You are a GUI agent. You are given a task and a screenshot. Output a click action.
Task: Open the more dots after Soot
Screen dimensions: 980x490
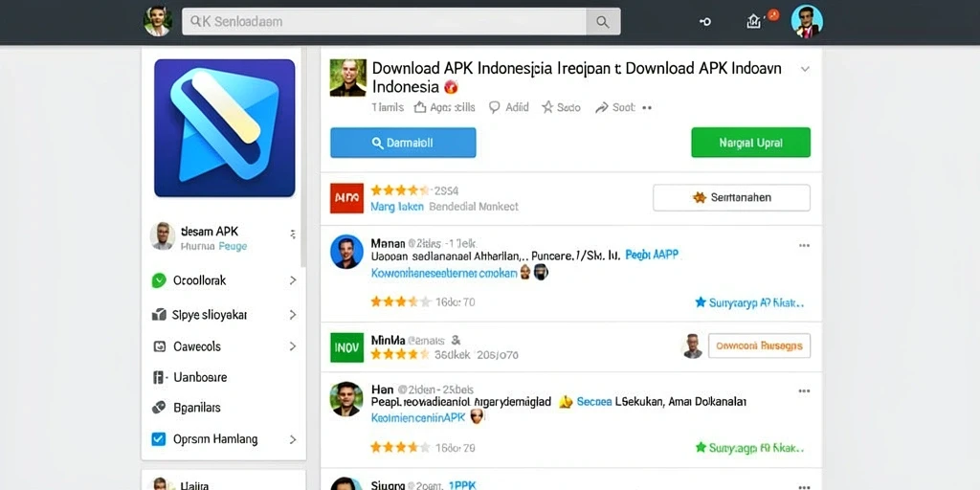647,107
